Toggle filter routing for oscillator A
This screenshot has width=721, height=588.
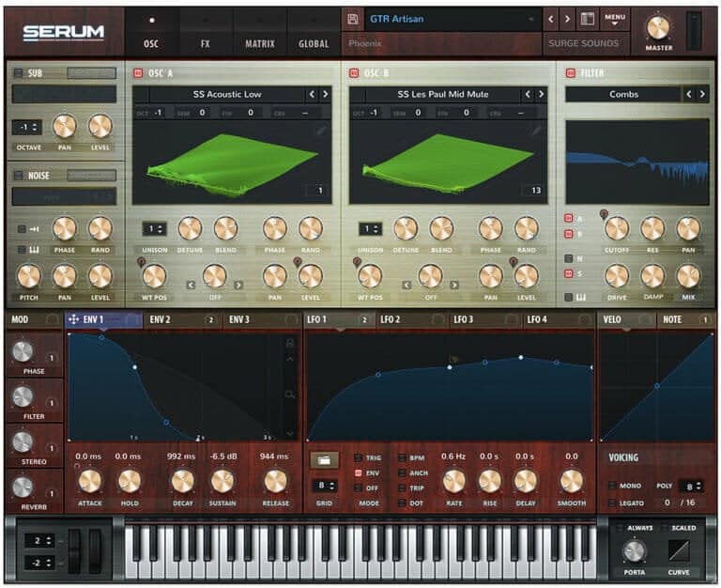569,218
